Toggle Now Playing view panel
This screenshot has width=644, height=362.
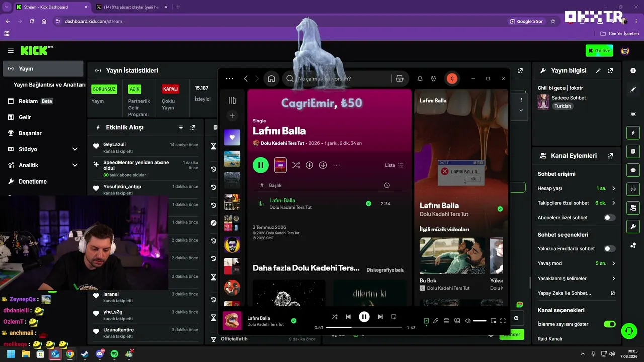click(426, 321)
